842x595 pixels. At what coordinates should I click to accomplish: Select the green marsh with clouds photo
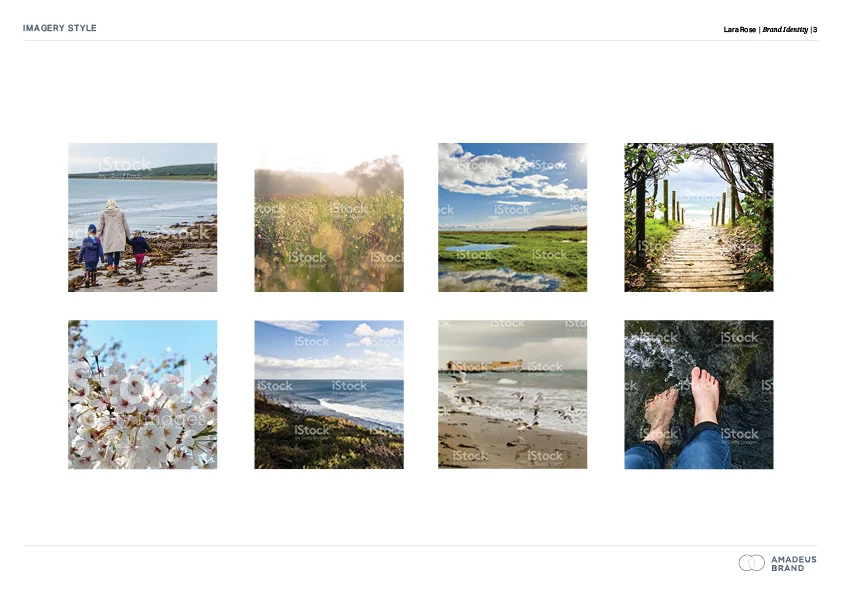tap(512, 217)
